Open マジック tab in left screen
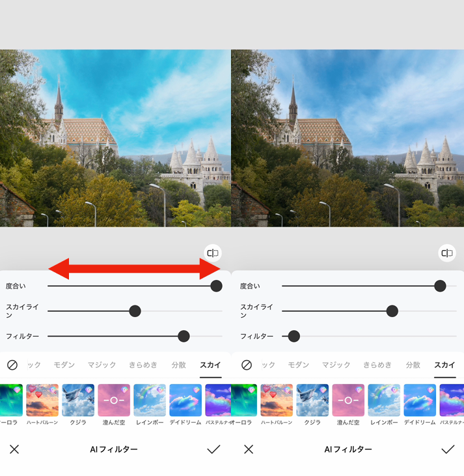 102,365
